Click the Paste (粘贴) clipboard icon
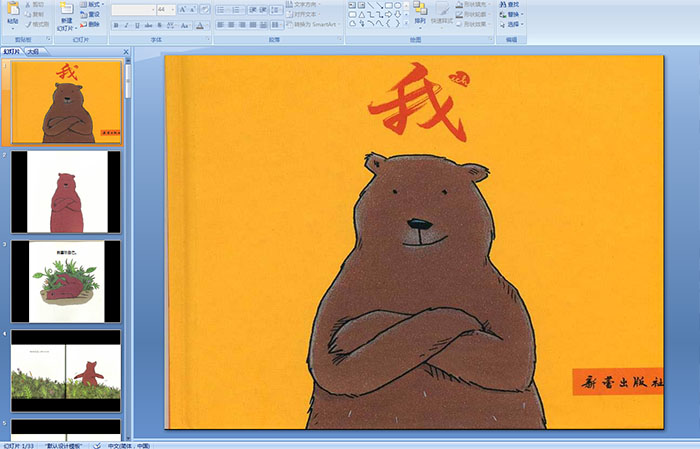Image resolution: width=700 pixels, height=449 pixels. click(13, 9)
